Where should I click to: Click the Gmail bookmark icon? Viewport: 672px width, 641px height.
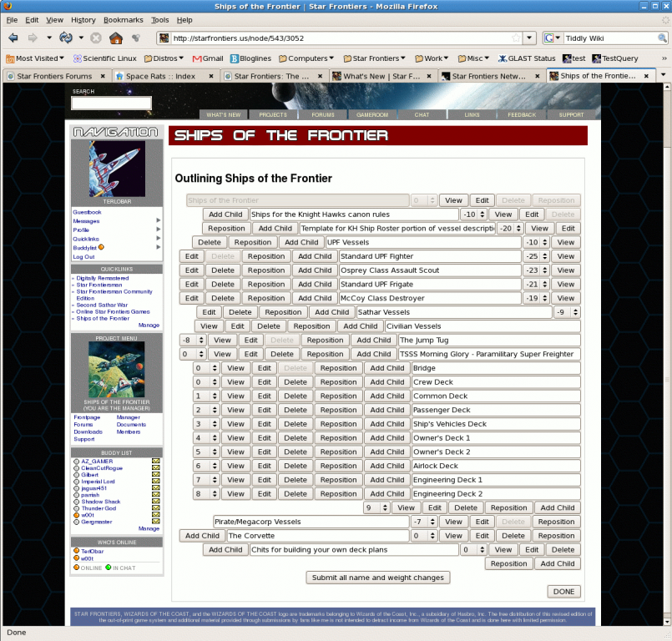pyautogui.click(x=197, y=58)
